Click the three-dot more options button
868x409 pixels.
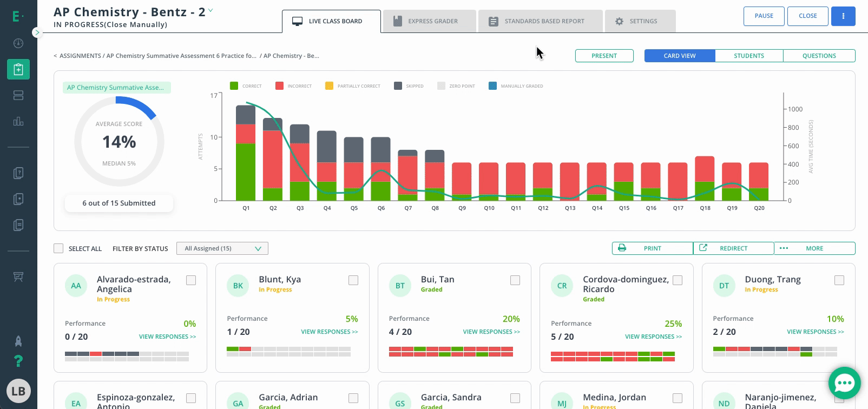tap(843, 16)
